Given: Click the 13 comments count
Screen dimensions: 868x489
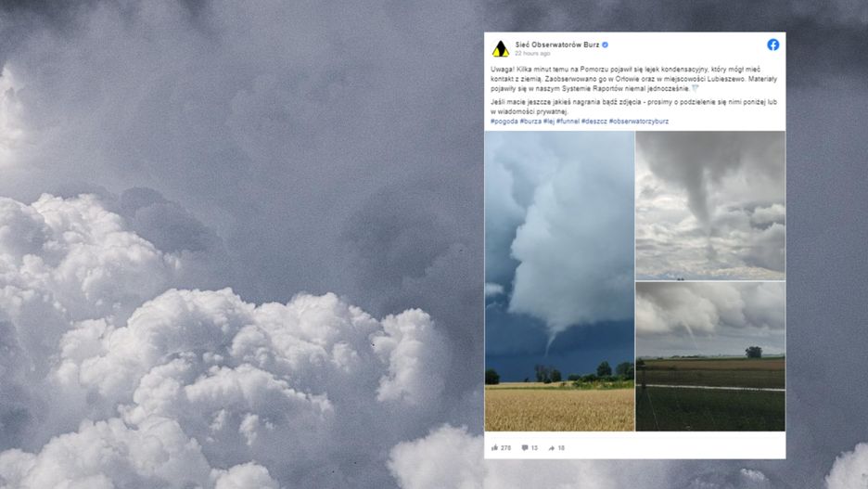Looking at the screenshot, I should pos(534,448).
